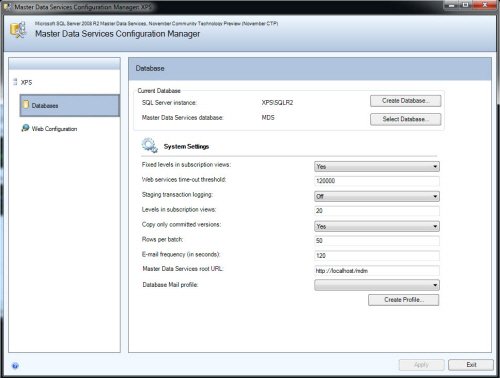Click the Rows per batch field
This screenshot has width=500, height=378.
point(377,241)
